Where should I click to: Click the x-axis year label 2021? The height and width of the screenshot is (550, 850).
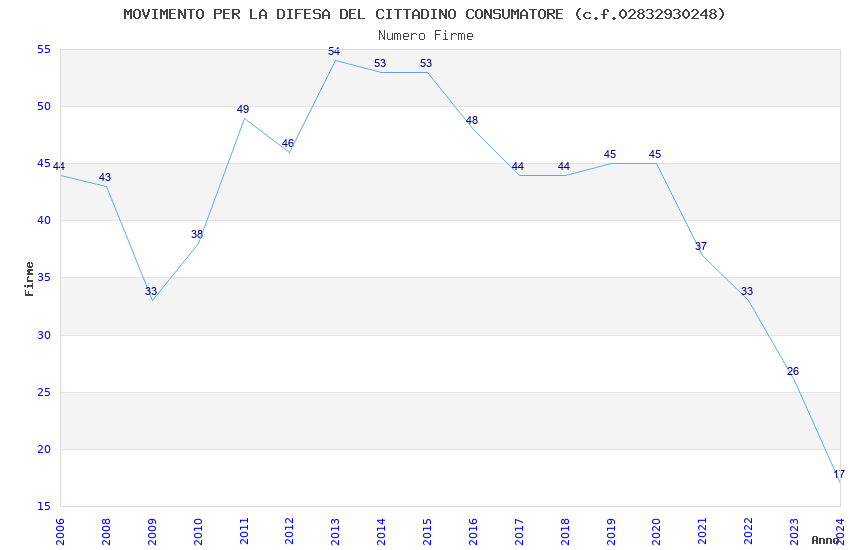tap(703, 530)
